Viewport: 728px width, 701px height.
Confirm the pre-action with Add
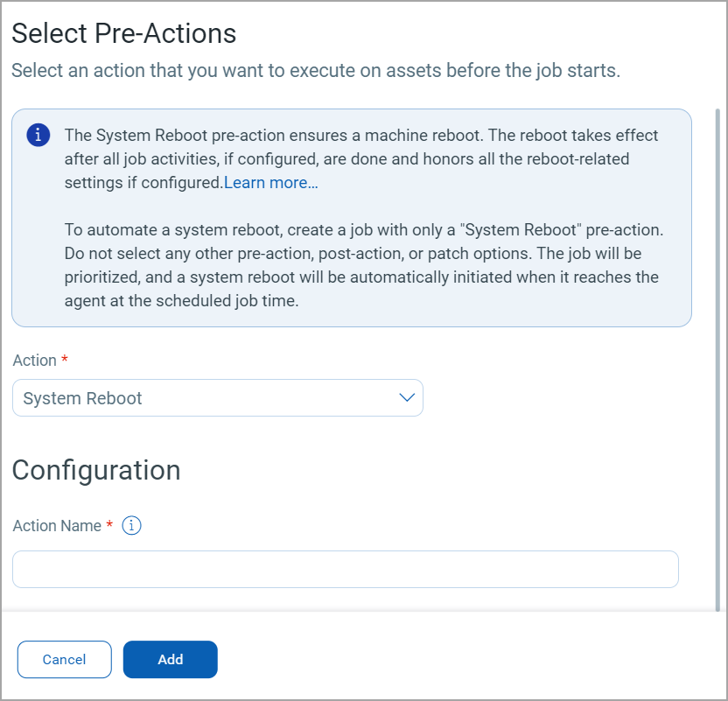(170, 659)
